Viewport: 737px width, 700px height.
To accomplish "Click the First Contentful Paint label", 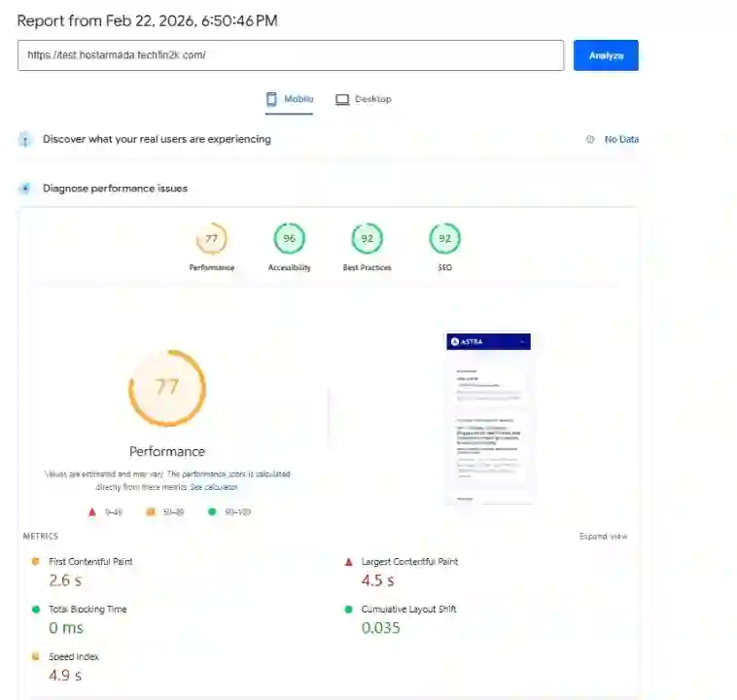I will coord(90,562).
